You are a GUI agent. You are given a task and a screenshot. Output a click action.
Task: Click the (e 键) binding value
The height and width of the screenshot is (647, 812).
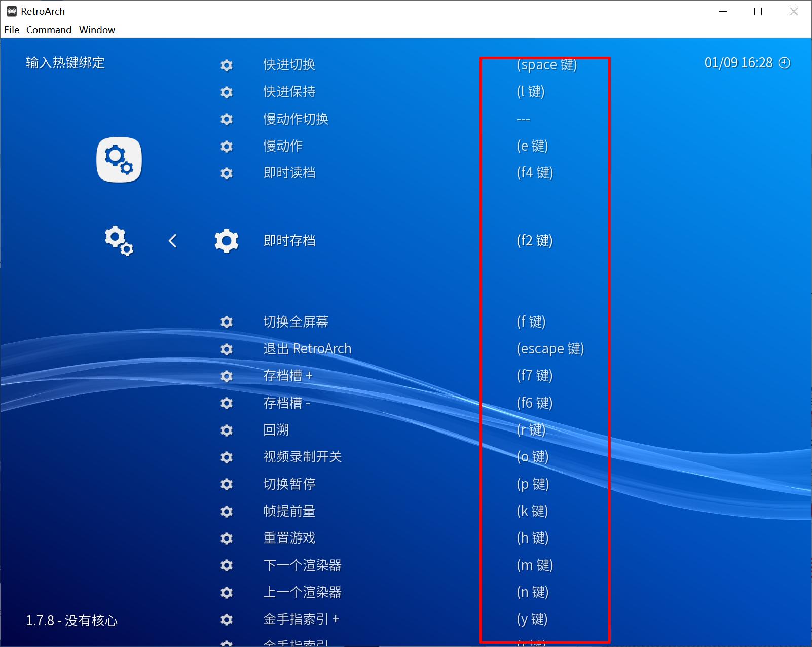click(x=533, y=146)
